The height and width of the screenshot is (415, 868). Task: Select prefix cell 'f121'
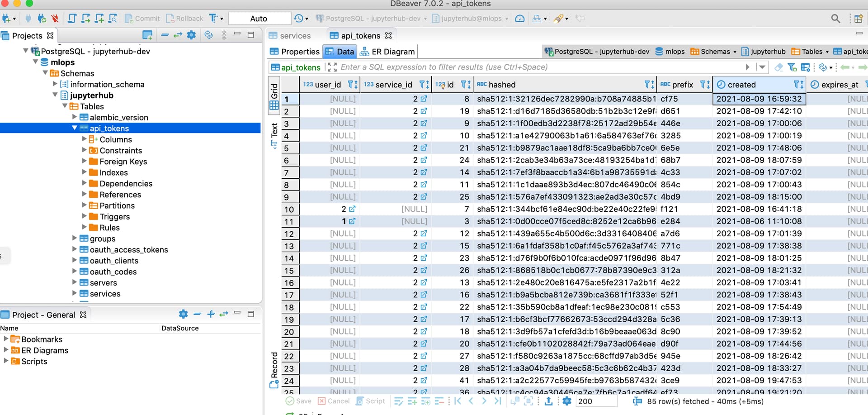[x=684, y=209]
